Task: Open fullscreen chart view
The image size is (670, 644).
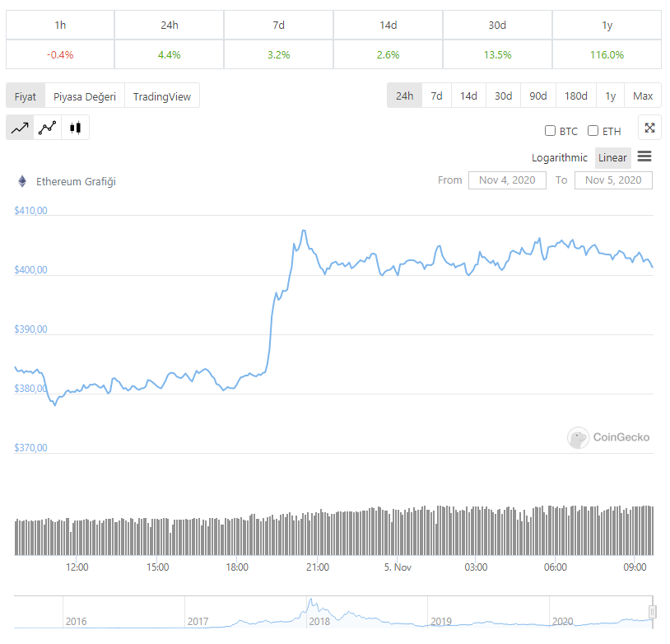Action: pyautogui.click(x=649, y=128)
